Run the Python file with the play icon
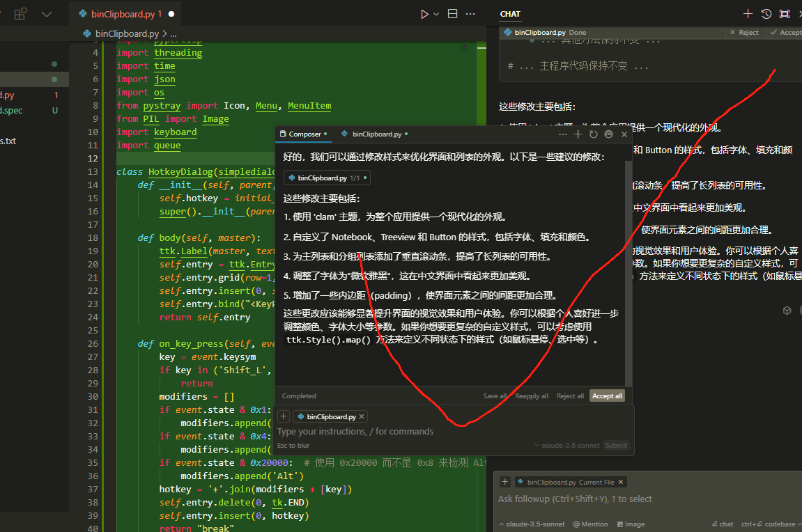The image size is (802, 532). tap(424, 15)
